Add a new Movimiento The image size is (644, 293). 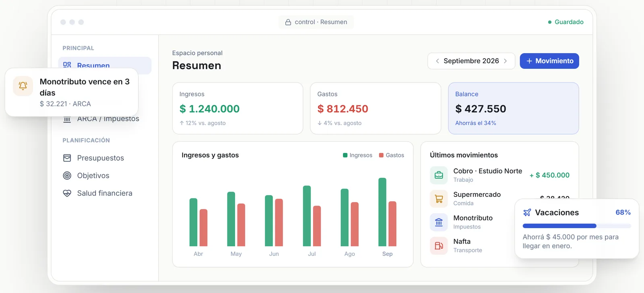[549, 61]
